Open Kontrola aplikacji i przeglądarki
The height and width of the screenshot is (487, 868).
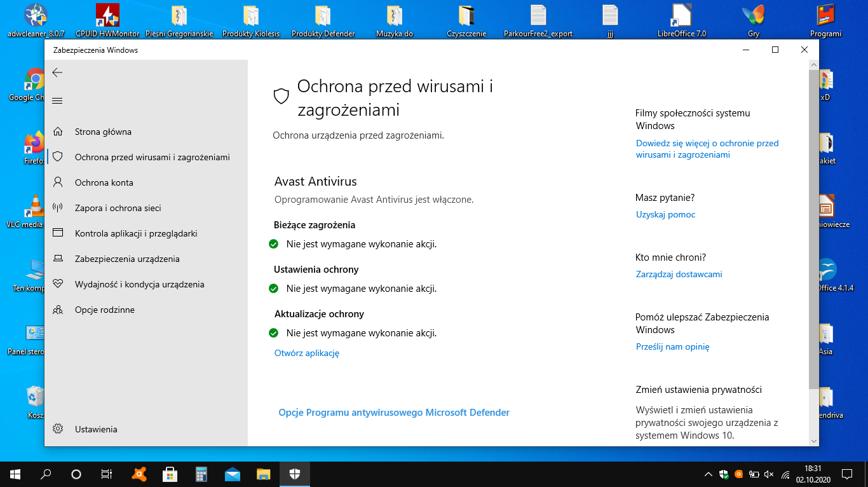click(x=146, y=233)
